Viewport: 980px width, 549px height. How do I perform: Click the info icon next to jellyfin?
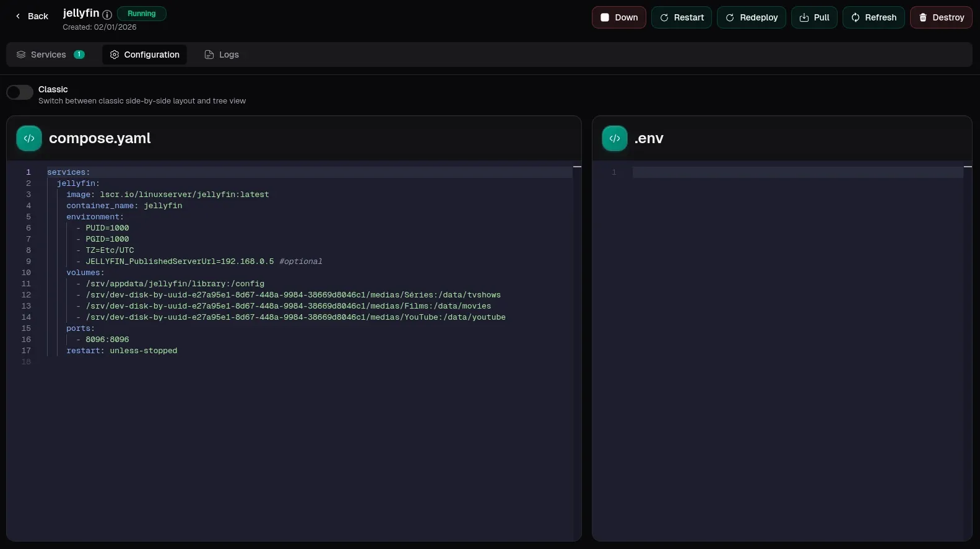pos(107,14)
